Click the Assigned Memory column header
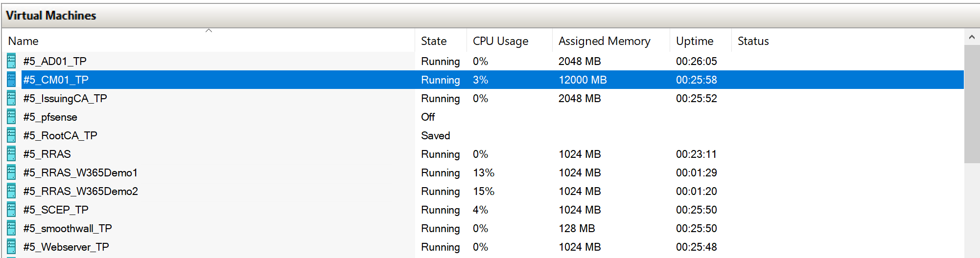 (x=604, y=41)
